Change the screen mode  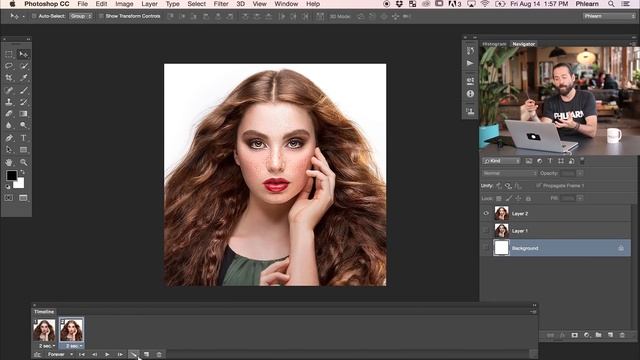23,198
